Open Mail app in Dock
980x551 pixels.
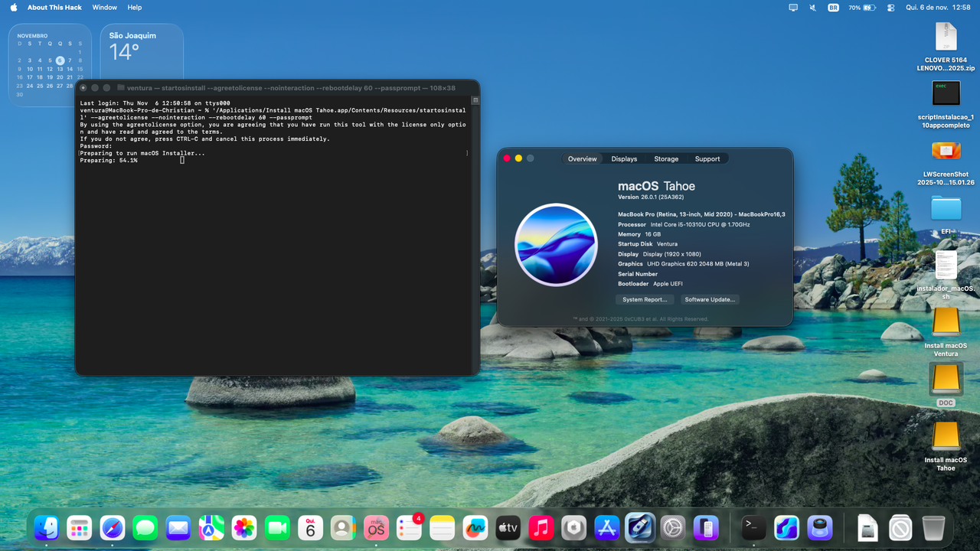tap(178, 527)
